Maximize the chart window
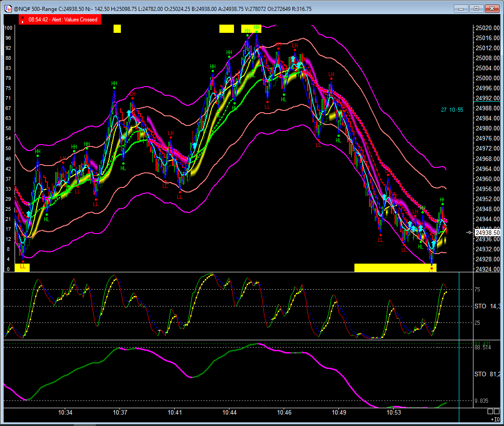 [476, 9]
